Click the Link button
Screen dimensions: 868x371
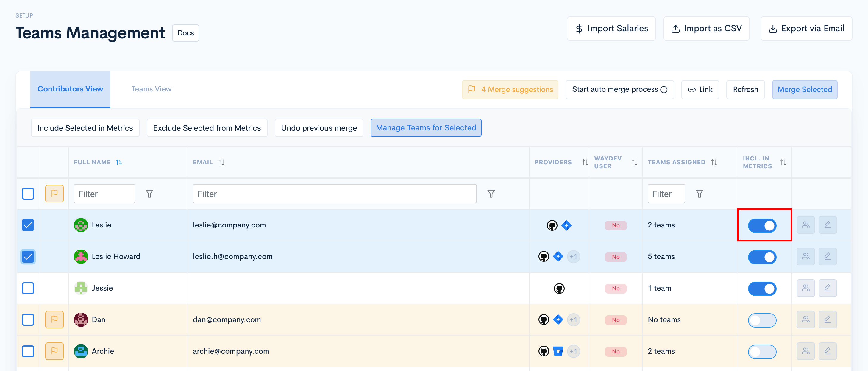click(x=700, y=89)
